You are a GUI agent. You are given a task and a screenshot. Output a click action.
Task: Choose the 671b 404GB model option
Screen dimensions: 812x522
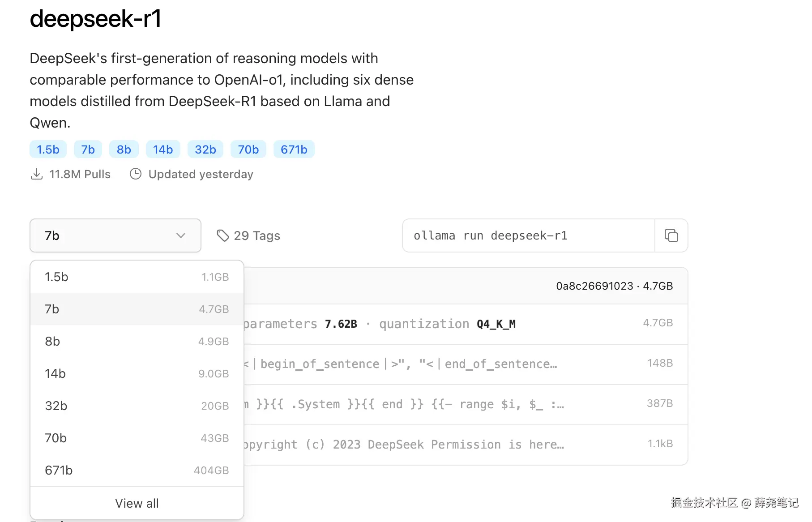coord(137,471)
